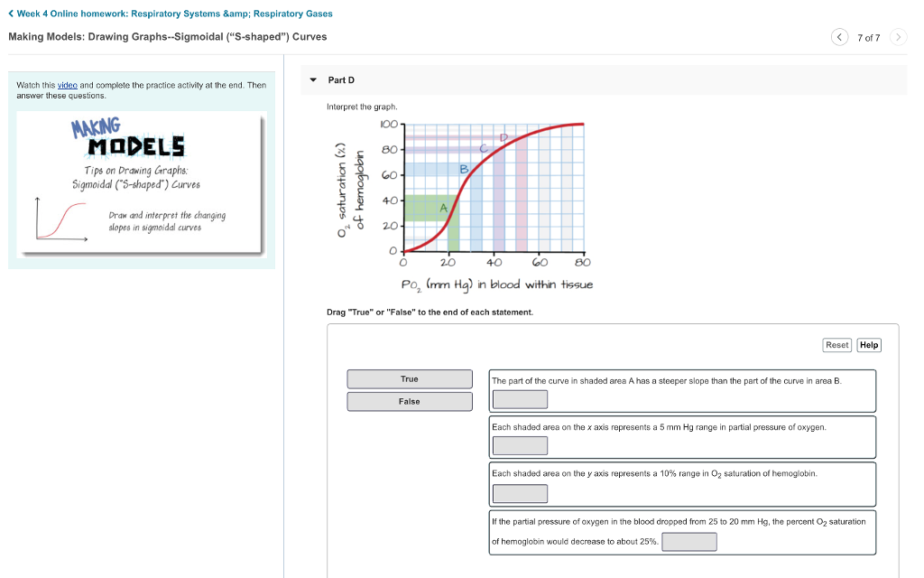Click shaded area label D on graph

tap(504, 137)
